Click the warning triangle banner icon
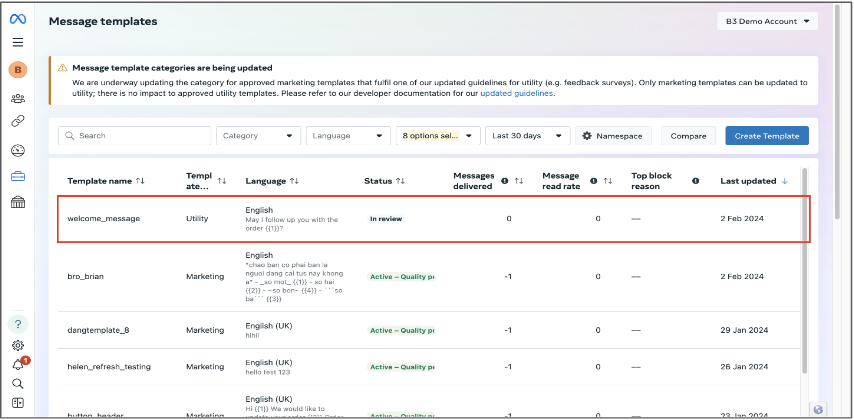This screenshot has height=420, width=854. (x=63, y=68)
